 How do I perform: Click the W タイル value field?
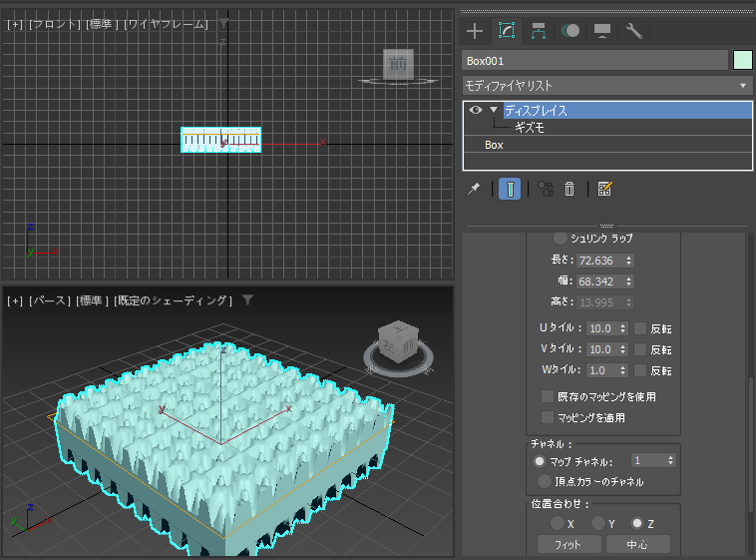[602, 370]
